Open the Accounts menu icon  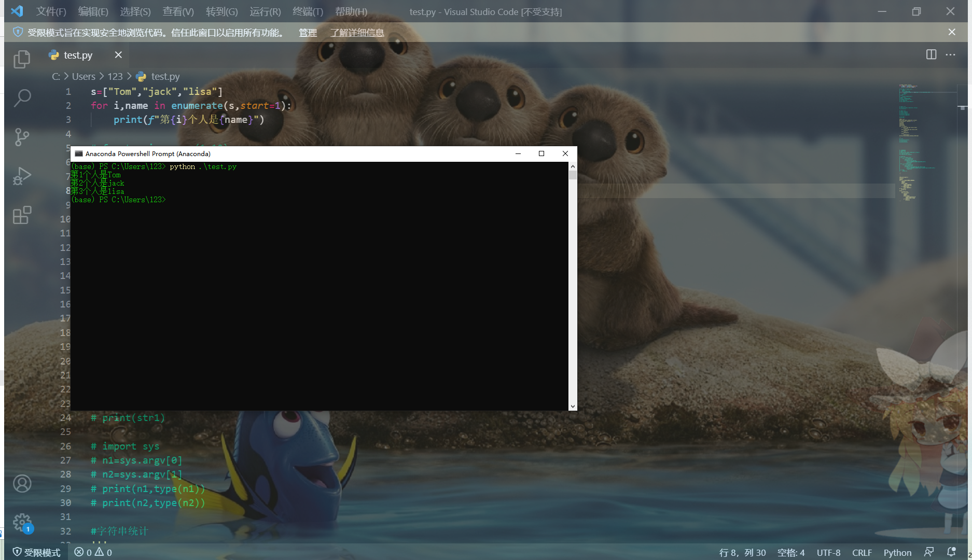[22, 483]
